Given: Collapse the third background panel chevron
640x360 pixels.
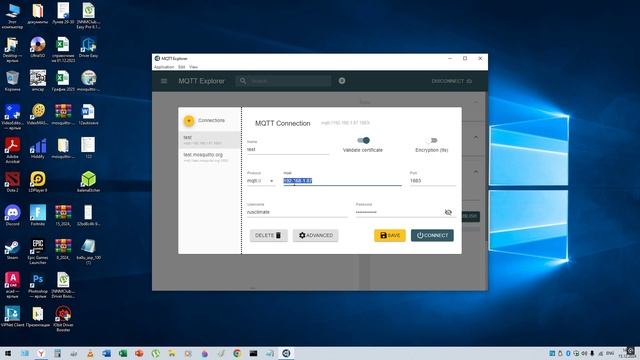Looking at the screenshot, I should [x=476, y=172].
